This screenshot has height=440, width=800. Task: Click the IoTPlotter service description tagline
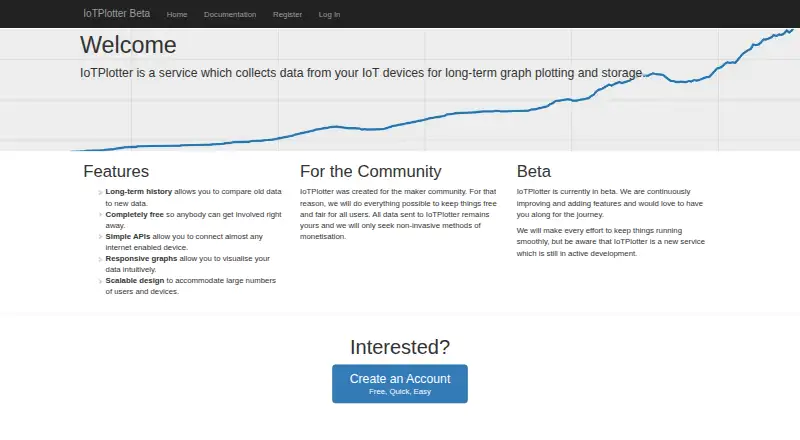click(363, 73)
